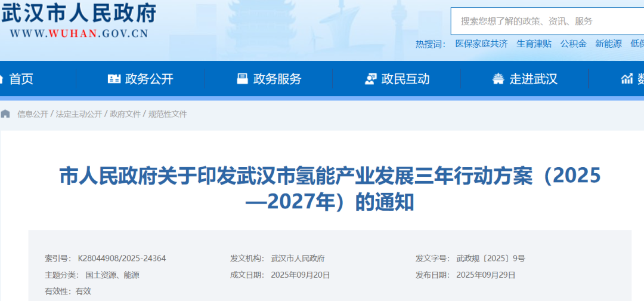Image resolution: width=644 pixels, height=301 pixels.
Task: Select hot search term 公积金
Action: point(573,44)
